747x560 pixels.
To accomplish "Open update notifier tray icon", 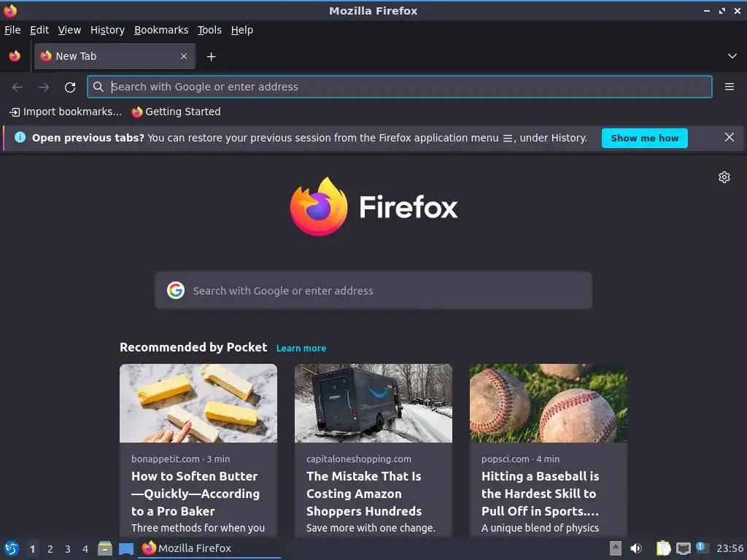I will click(702, 548).
